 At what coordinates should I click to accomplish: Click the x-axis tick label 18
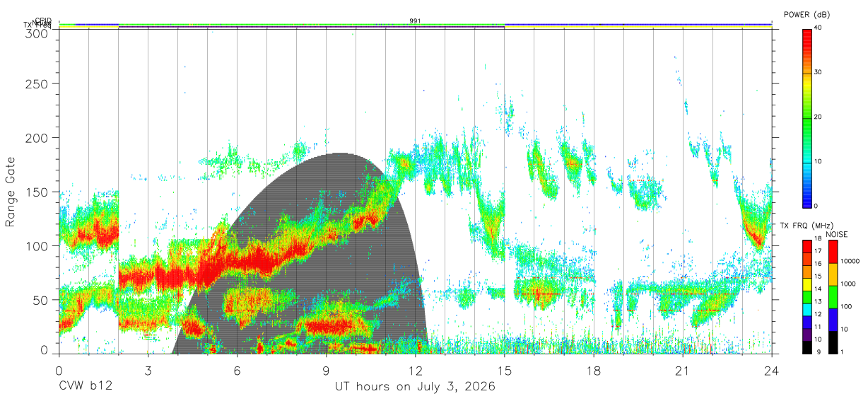coord(594,371)
